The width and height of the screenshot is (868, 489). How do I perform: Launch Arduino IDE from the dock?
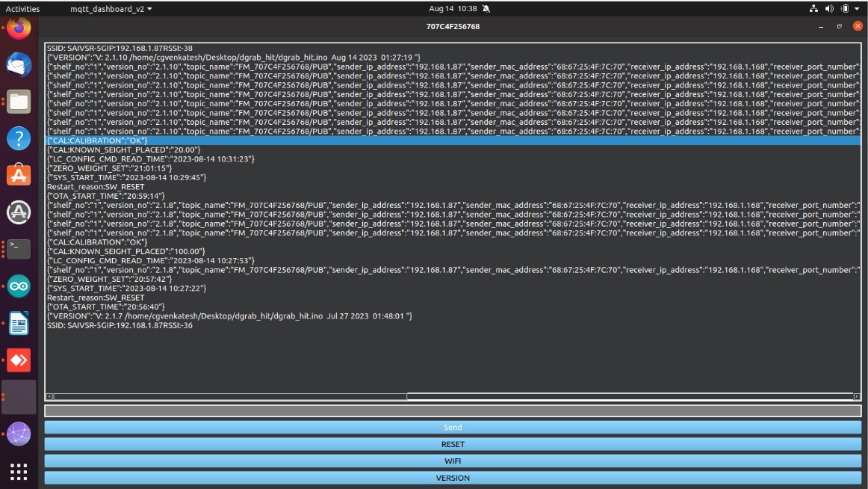tap(19, 286)
